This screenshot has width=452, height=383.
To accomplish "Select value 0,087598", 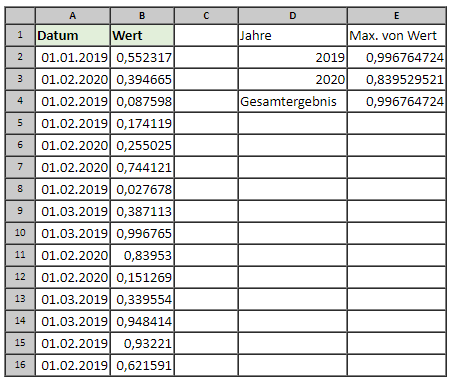I will (x=142, y=101).
